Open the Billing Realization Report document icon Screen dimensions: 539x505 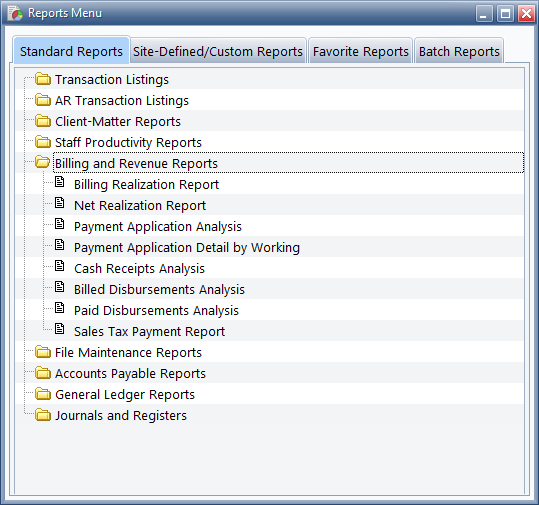point(60,182)
